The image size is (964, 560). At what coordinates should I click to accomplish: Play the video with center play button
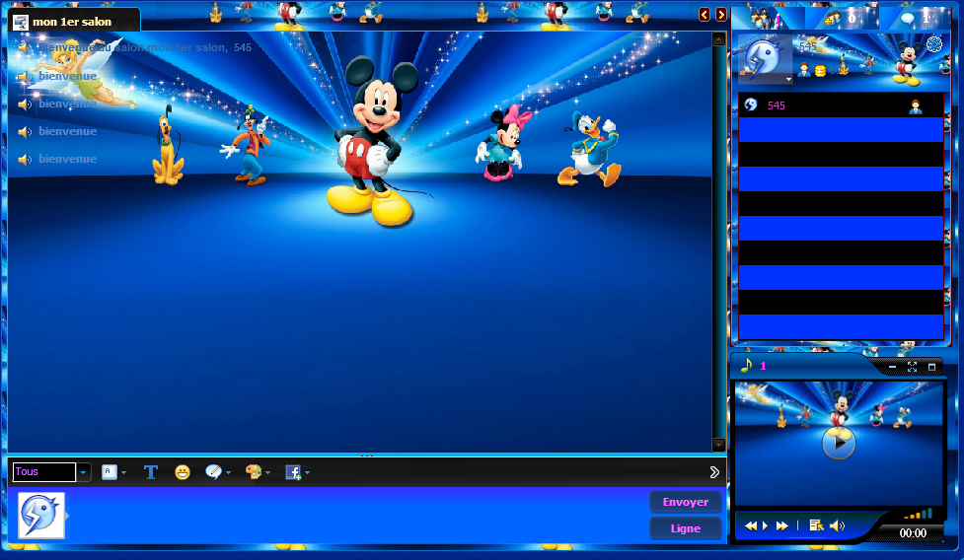(839, 442)
